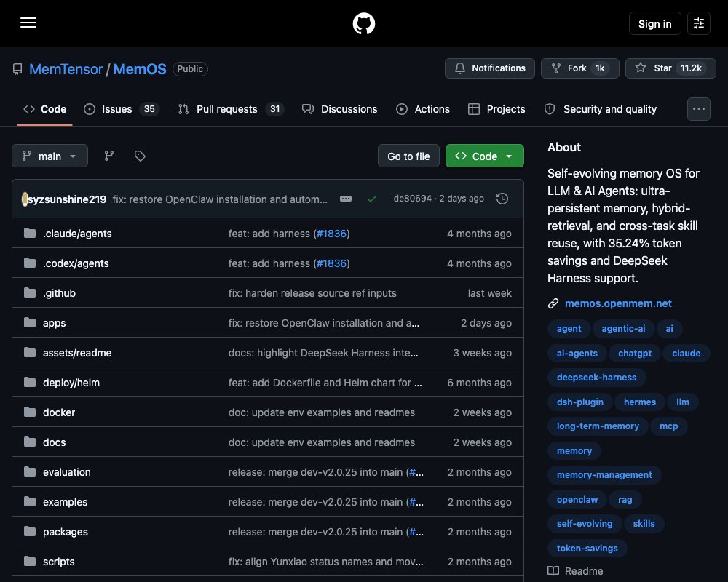Expand the main branch dropdown
Screen dimensions: 728x582
tap(50, 156)
